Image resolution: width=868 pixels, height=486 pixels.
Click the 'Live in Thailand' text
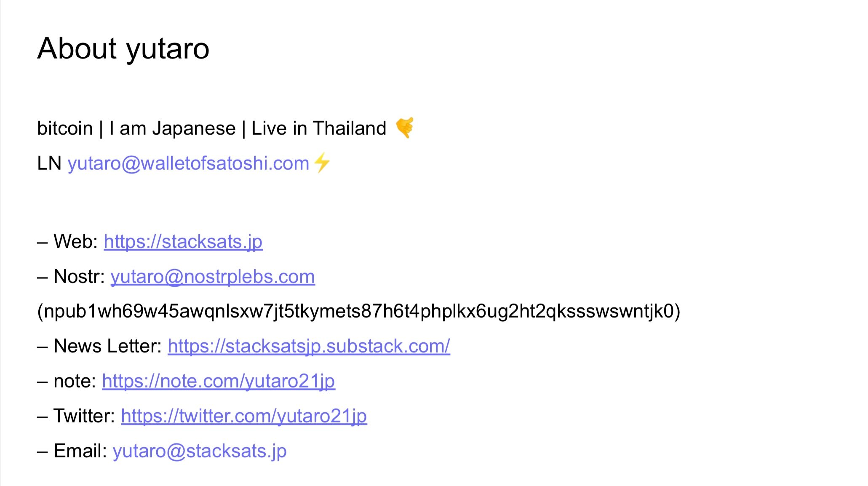319,128
